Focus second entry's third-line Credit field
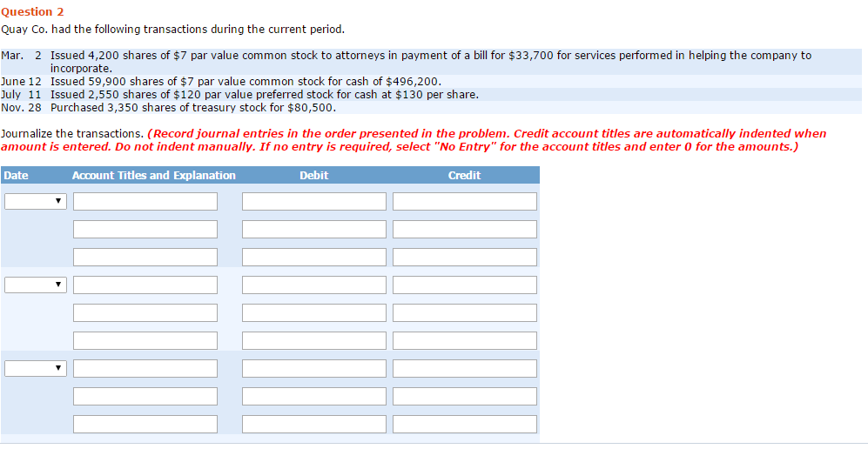Viewport: 868px width, 449px height. click(x=464, y=340)
